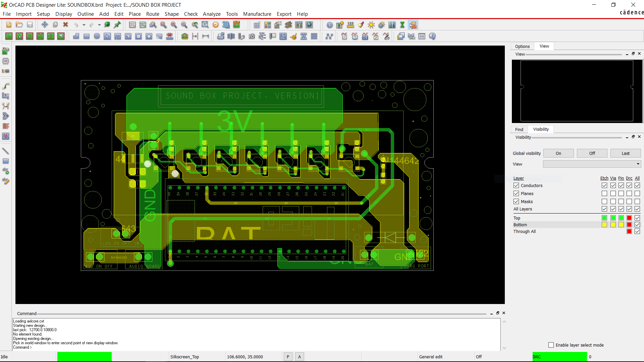Click the first green board icon in second toolbar
Viewport: 644px width, 362px height.
pos(9,36)
